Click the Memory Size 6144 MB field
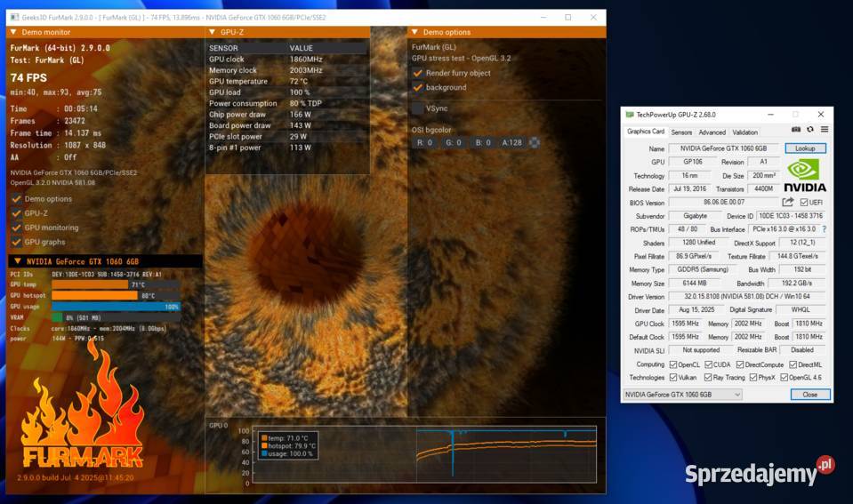Image resolution: width=853 pixels, height=504 pixels. pyautogui.click(x=695, y=284)
